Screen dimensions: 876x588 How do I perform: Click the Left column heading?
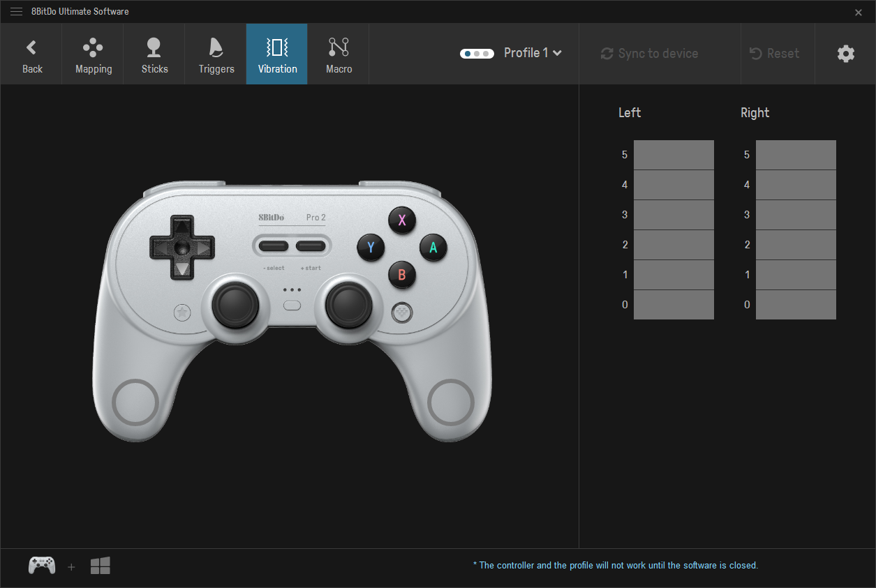pos(630,113)
